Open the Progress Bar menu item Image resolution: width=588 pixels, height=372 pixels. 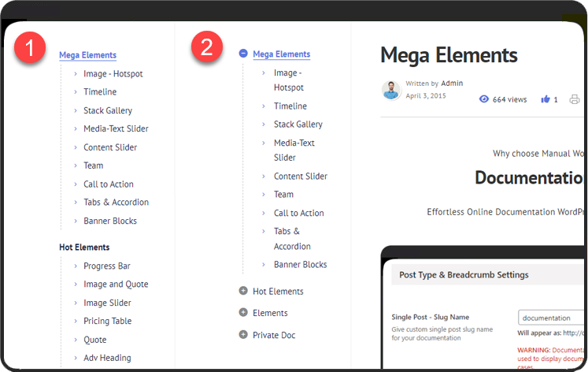click(107, 266)
